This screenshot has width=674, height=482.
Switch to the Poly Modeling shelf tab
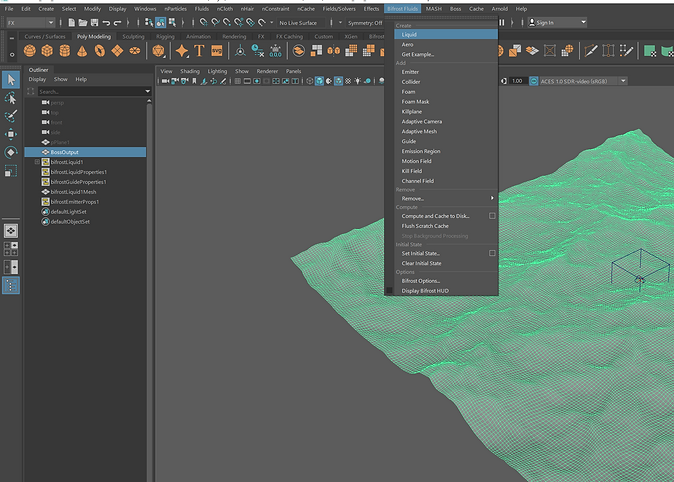94,37
